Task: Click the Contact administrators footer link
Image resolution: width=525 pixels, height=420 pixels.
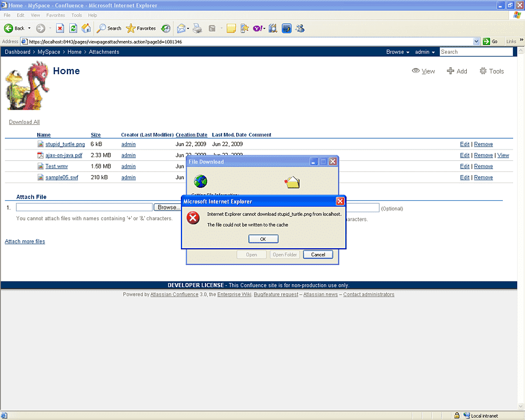Action: coord(369,294)
